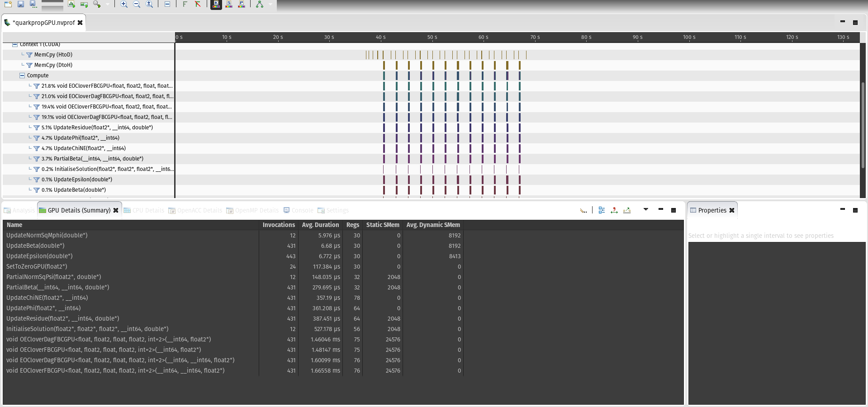
Task: Click the filter icon beside UpdateEpsilon kernel row
Action: point(37,180)
